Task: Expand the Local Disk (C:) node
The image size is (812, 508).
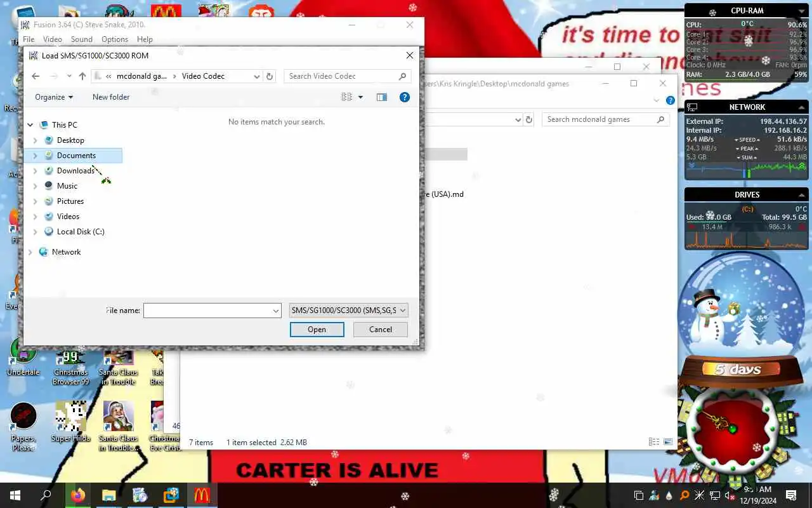Action: (x=36, y=232)
